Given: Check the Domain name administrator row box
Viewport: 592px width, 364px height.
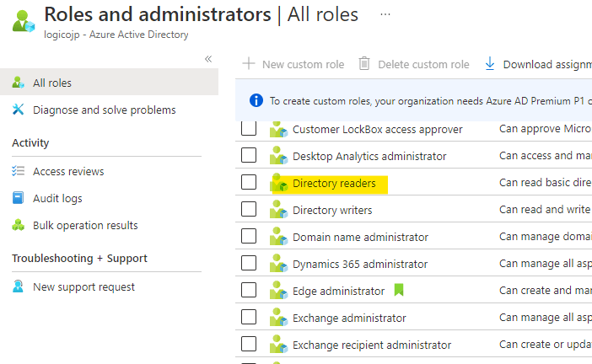Looking at the screenshot, I should click(x=249, y=237).
